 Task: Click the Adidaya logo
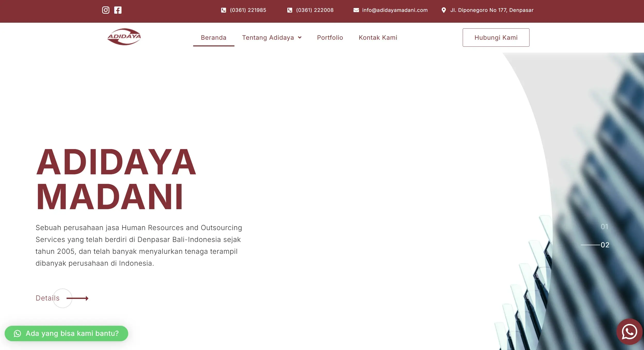coord(124,37)
